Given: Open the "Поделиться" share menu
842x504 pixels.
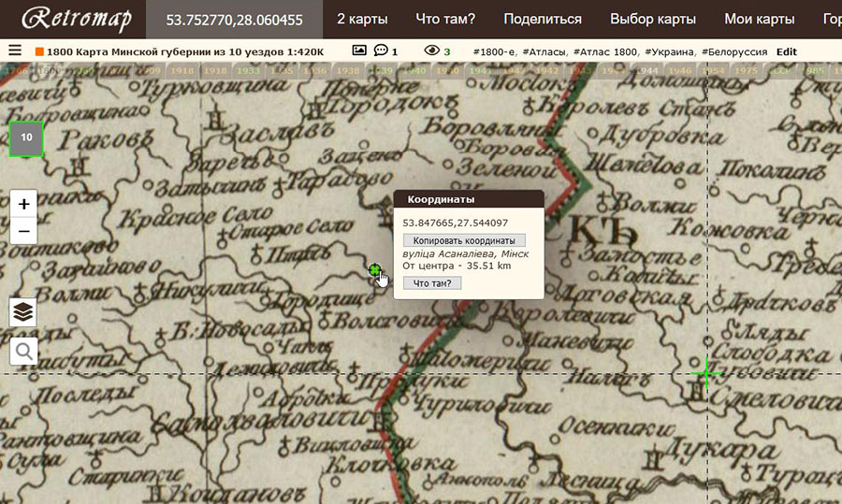Looking at the screenshot, I should click(542, 19).
